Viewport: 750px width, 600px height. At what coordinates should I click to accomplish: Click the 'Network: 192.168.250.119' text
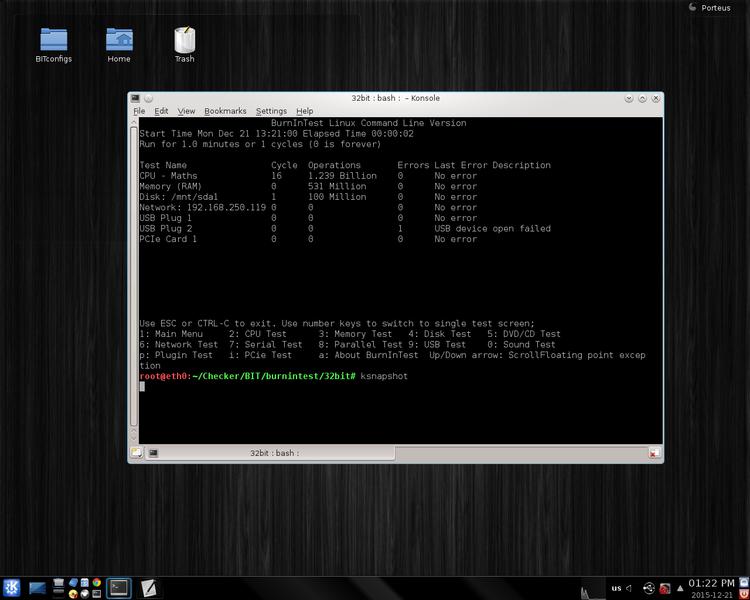(203, 208)
